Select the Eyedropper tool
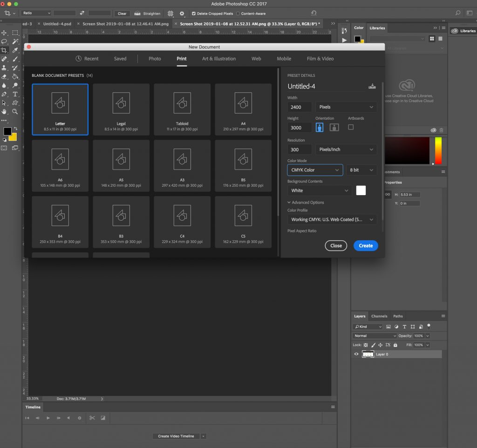The width and height of the screenshot is (477, 448). pos(14,50)
